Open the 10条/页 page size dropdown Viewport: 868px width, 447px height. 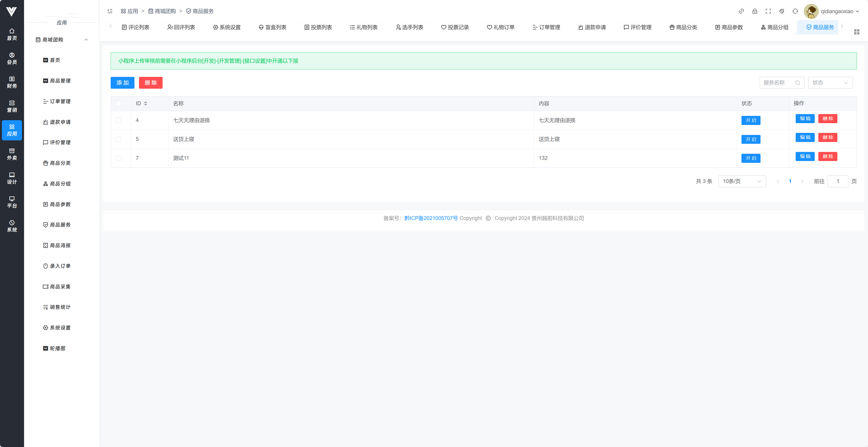pyautogui.click(x=742, y=181)
